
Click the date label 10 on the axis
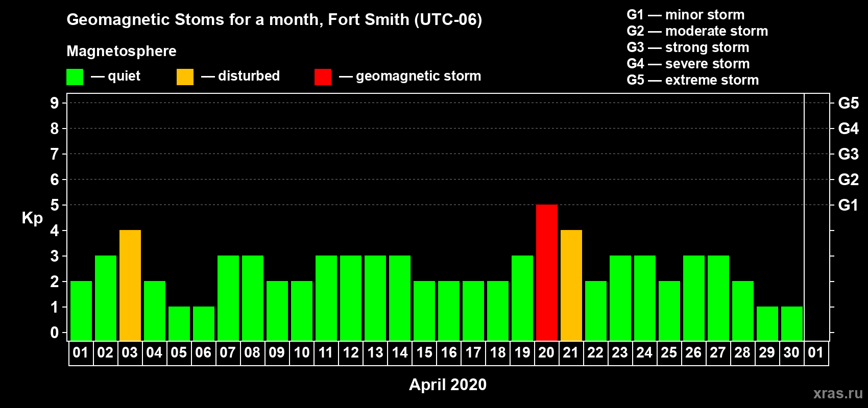302,353
